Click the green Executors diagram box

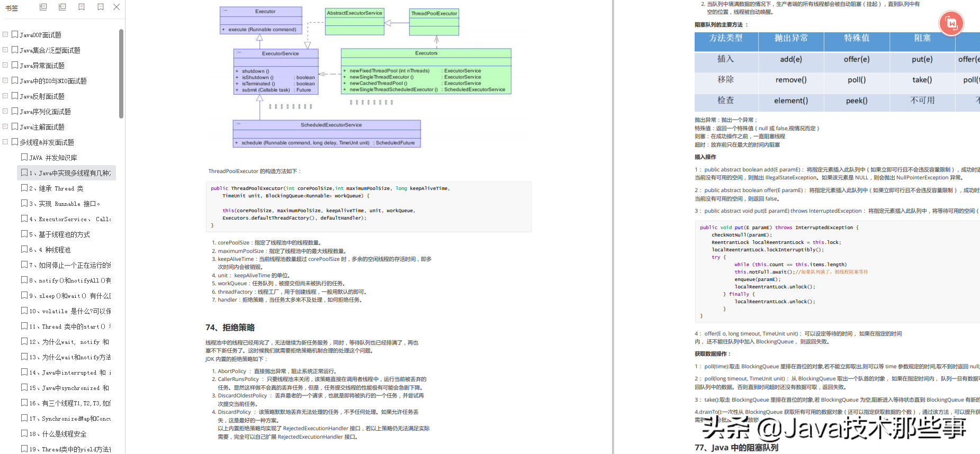coord(426,71)
